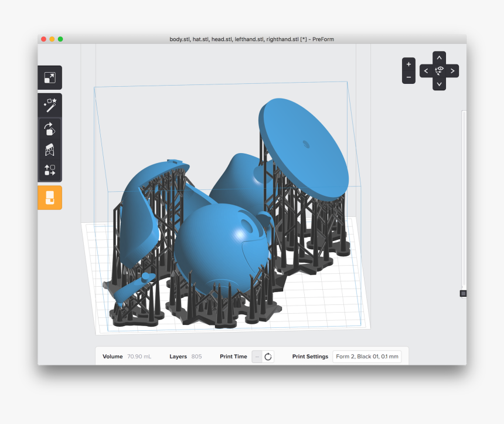Select the Layout arrangement tool
This screenshot has width=504, height=424.
point(50,170)
